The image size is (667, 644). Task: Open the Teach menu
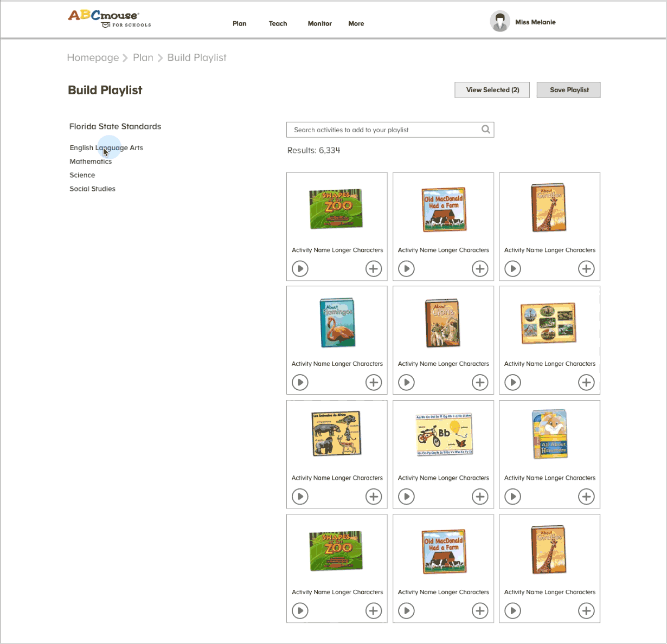278,24
